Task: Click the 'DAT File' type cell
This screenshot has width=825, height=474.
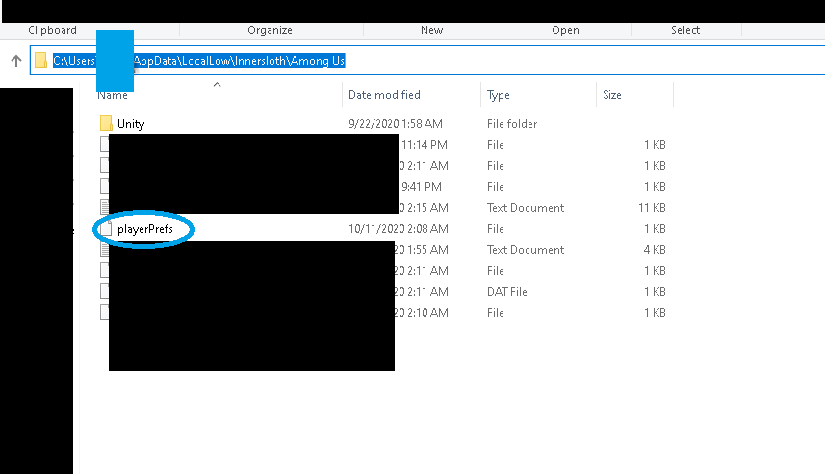Action: coord(507,292)
